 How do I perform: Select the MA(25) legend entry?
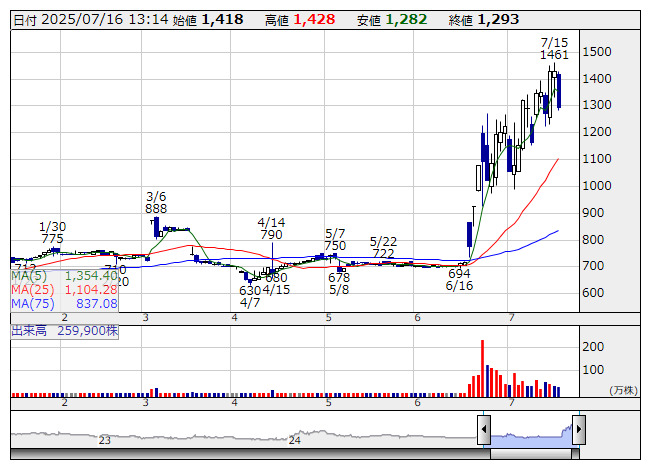tap(65, 289)
